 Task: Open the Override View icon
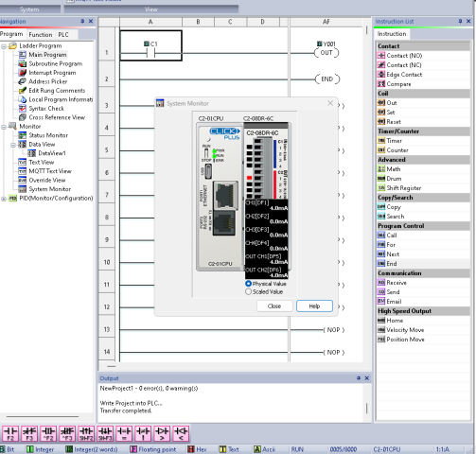pyautogui.click(x=23, y=180)
